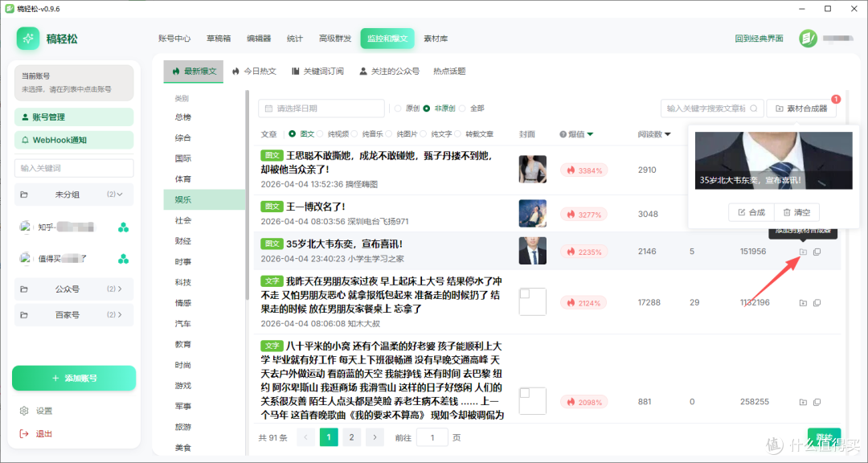Click the 文字 tag on 八十平米的小窝 article
The image size is (868, 463).
(x=272, y=346)
